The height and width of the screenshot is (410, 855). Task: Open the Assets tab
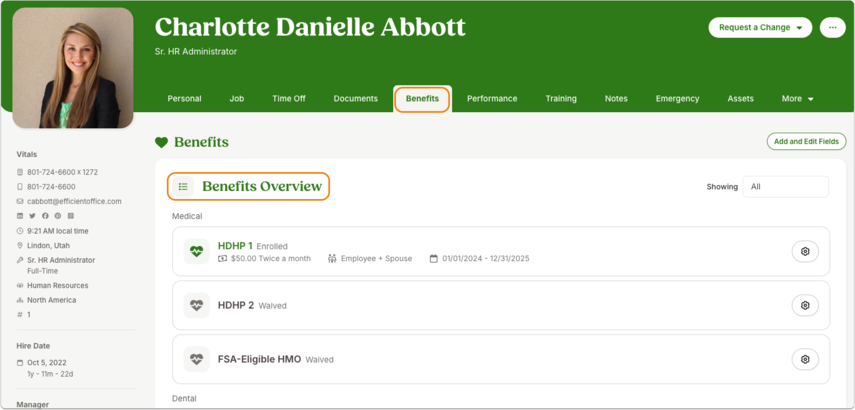(740, 99)
